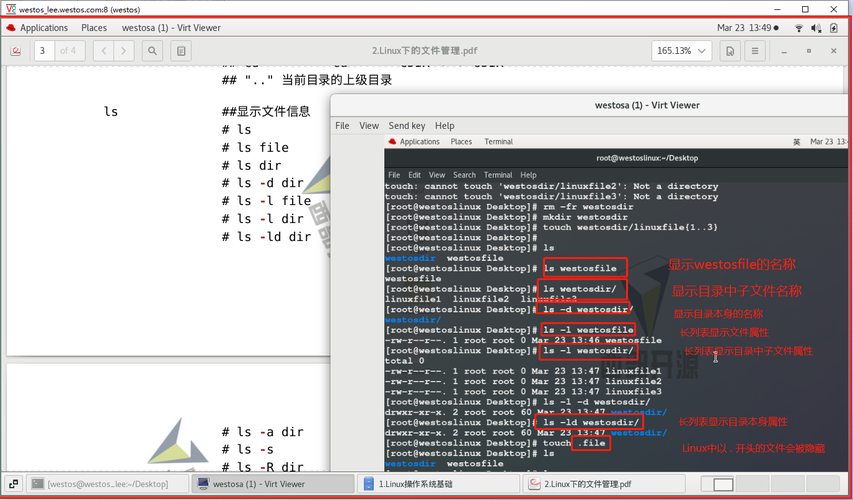Select westosa (1) - Virt Viewer taskbar button
Screen dimensions: 853x500
[x=273, y=484]
